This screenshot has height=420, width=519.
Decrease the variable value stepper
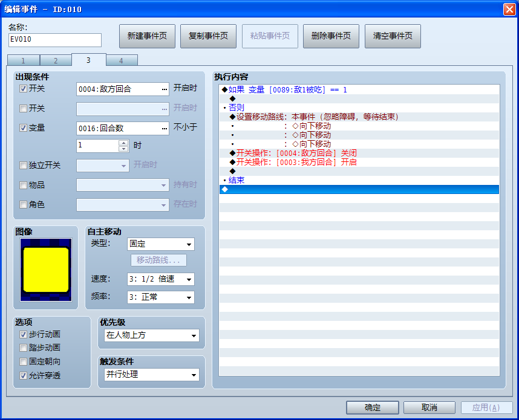pyautogui.click(x=123, y=149)
